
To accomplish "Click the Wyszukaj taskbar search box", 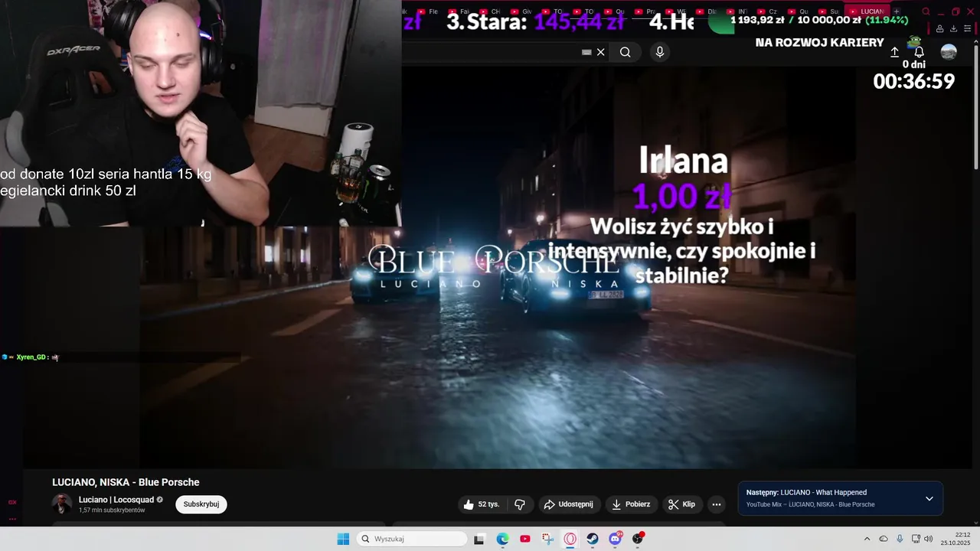I will (412, 539).
